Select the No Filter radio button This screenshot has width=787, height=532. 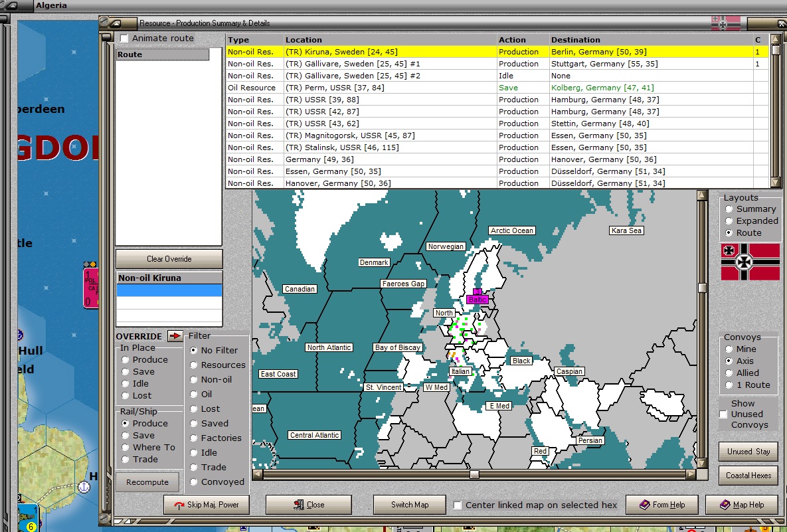pyautogui.click(x=194, y=350)
